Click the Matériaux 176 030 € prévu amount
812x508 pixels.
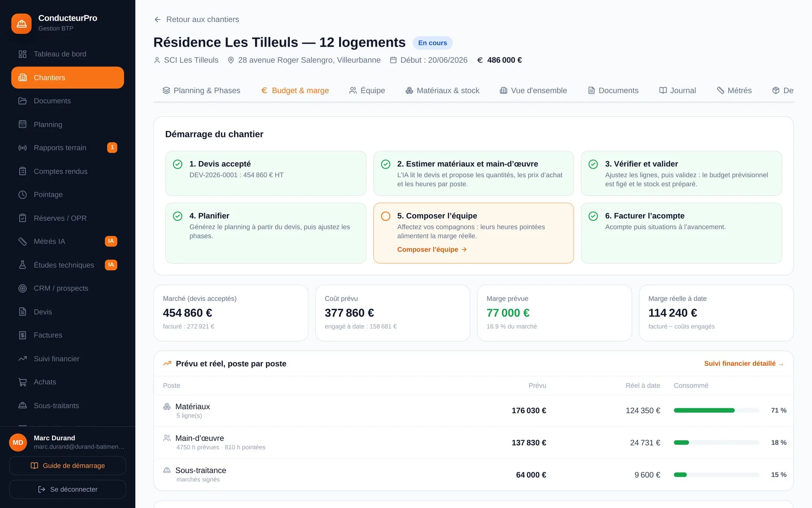click(x=529, y=411)
